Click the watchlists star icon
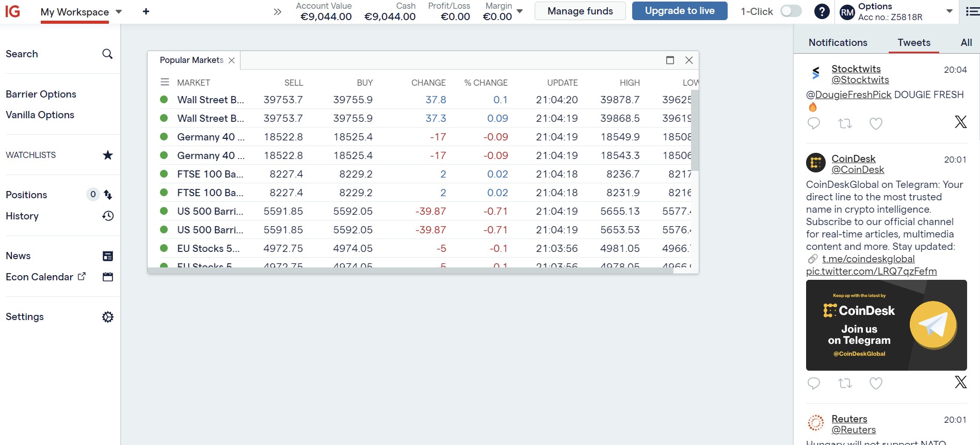The width and height of the screenshot is (980, 445). pos(107,155)
